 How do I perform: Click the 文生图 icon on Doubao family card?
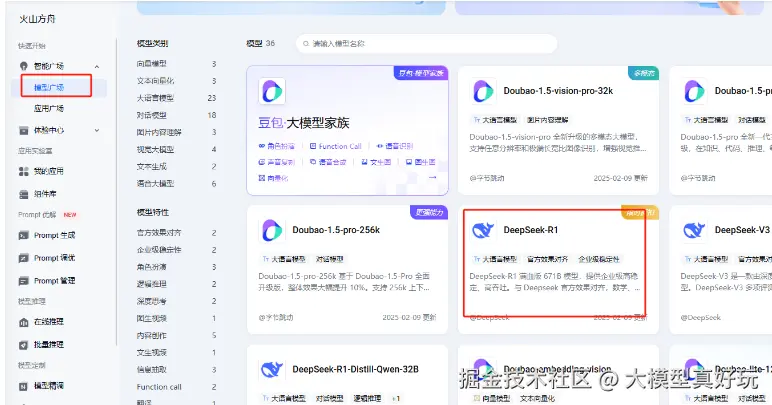pyautogui.click(x=365, y=162)
